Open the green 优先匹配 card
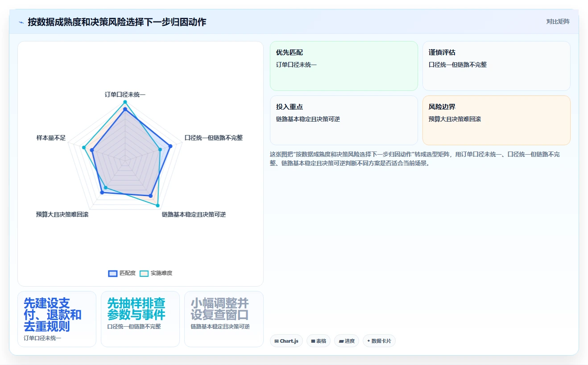Viewport: 588px width, 365px height. pyautogui.click(x=344, y=66)
